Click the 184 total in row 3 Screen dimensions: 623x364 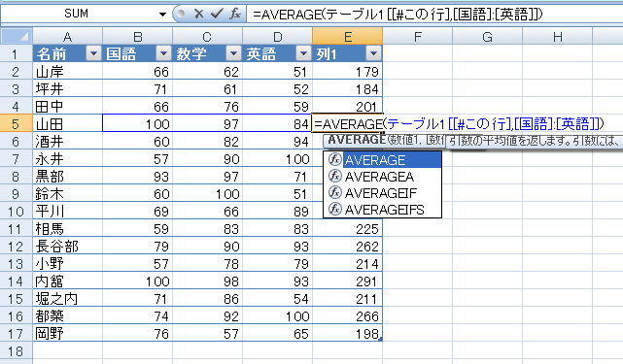tap(347, 88)
